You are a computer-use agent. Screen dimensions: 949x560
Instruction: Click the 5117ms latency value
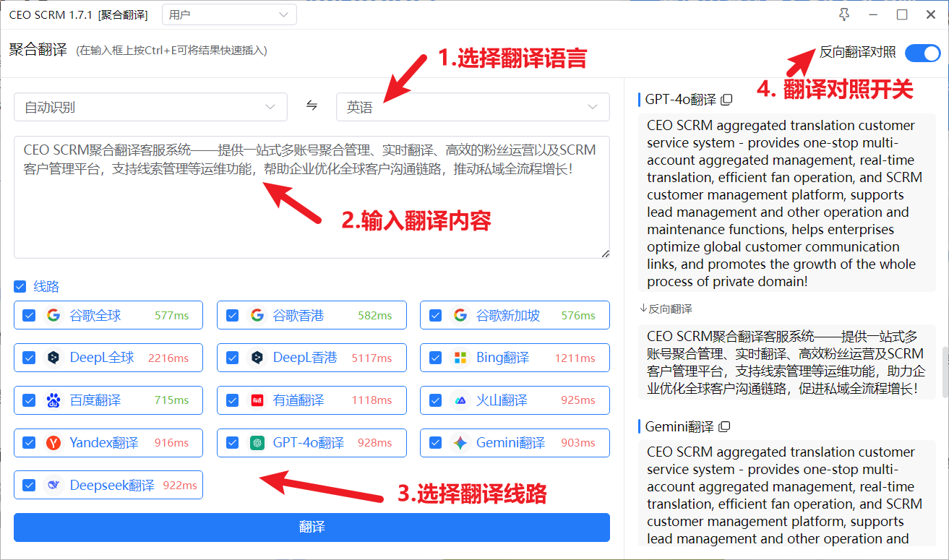click(x=372, y=358)
